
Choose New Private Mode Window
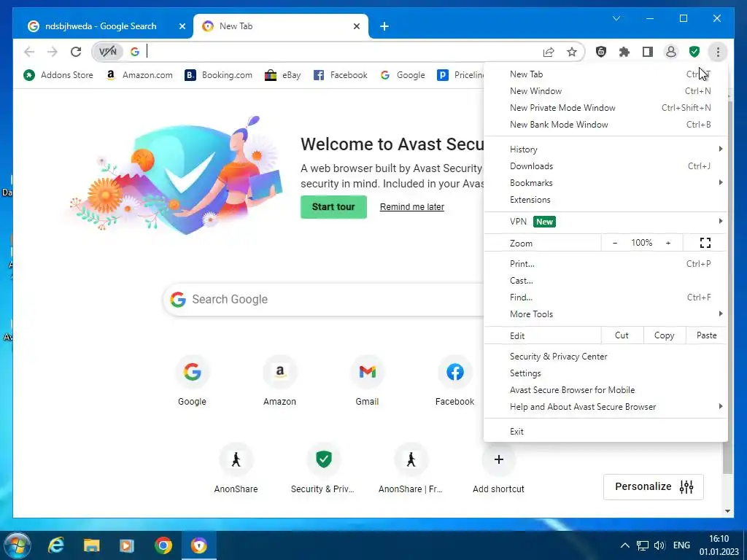(x=605, y=108)
